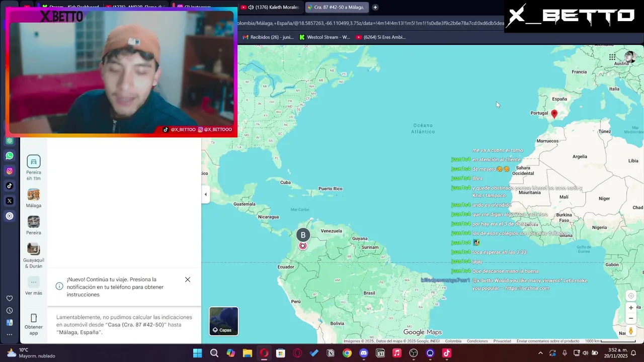The width and height of the screenshot is (644, 362).
Task: Open the Guayaquil & Durán recent place
Action: (x=34, y=255)
